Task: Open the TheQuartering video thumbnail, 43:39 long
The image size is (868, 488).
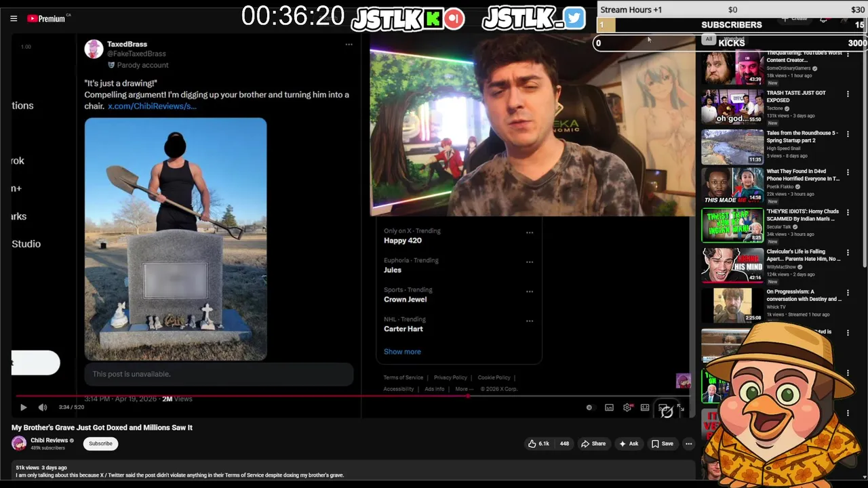Action: point(732,67)
